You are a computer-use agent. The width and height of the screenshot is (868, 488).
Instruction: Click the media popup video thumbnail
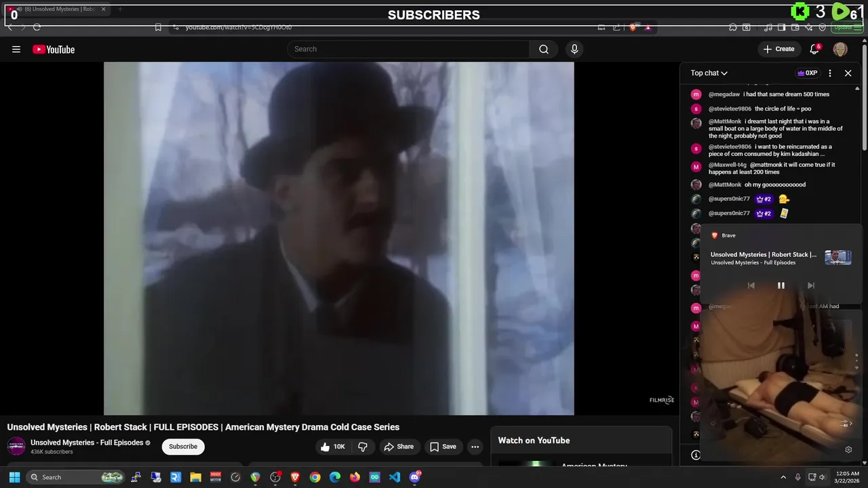click(838, 258)
